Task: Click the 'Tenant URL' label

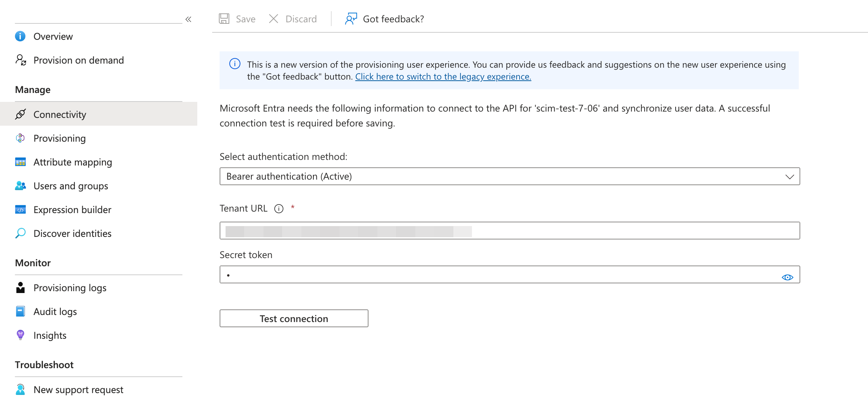Action: pyautogui.click(x=243, y=208)
